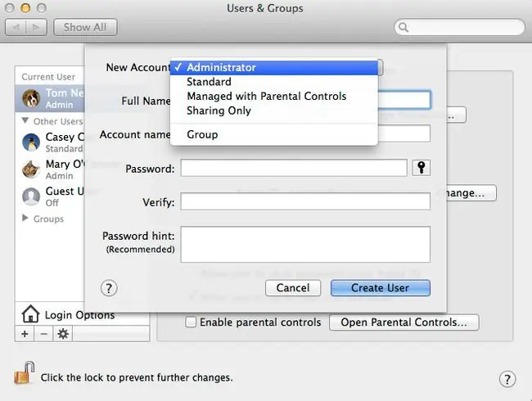This screenshot has height=401, width=532.
Task: Click the window's bottom-right help button
Action: pyautogui.click(x=507, y=379)
